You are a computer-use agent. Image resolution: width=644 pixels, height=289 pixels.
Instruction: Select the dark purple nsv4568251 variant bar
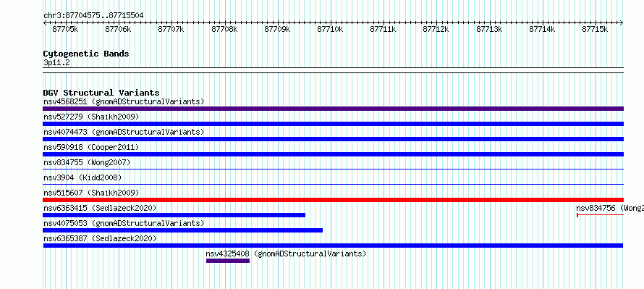tap(333, 109)
